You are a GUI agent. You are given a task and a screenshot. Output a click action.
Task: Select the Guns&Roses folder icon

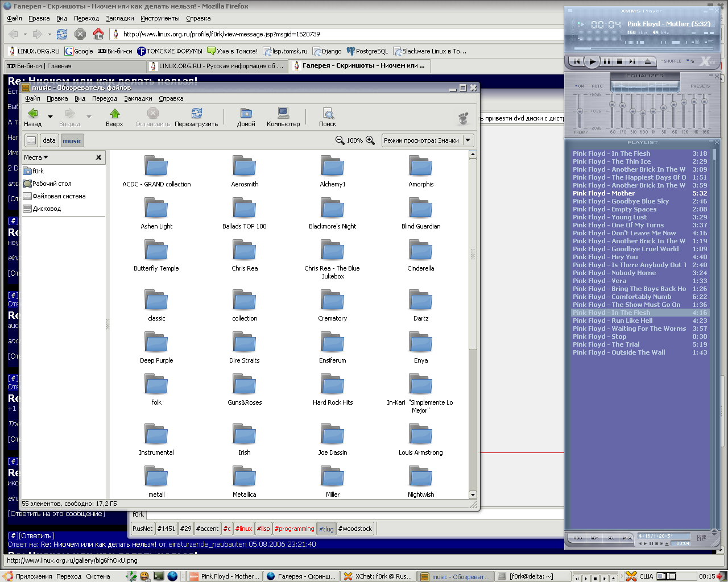click(x=245, y=384)
